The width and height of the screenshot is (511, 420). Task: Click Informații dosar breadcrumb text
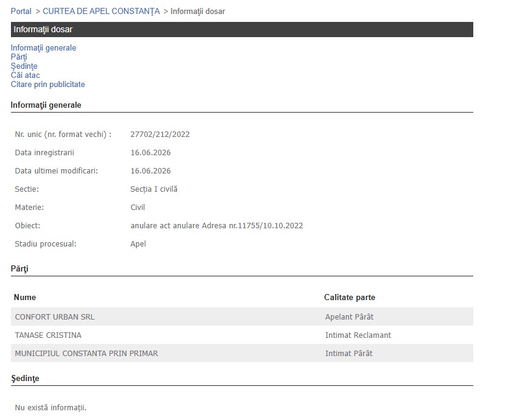click(198, 11)
